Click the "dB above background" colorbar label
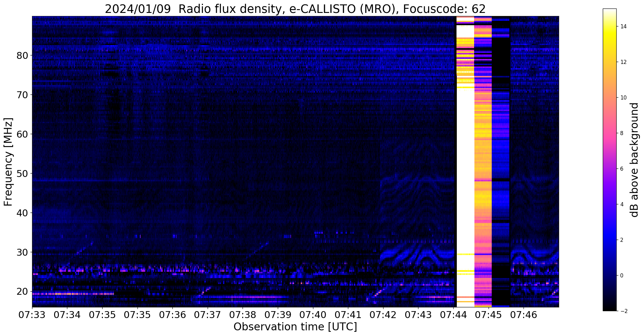 click(x=634, y=160)
